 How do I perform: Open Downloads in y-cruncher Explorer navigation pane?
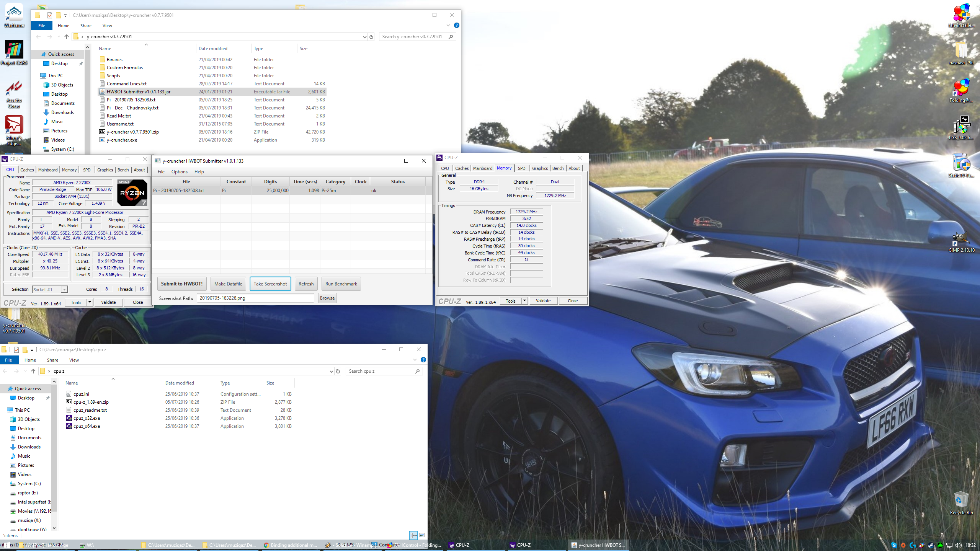[x=62, y=112]
